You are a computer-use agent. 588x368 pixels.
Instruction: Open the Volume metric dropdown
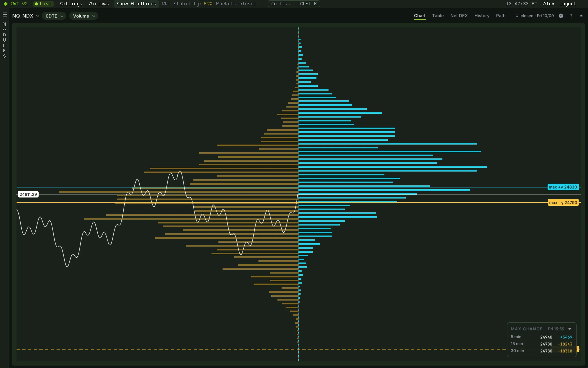(x=84, y=16)
